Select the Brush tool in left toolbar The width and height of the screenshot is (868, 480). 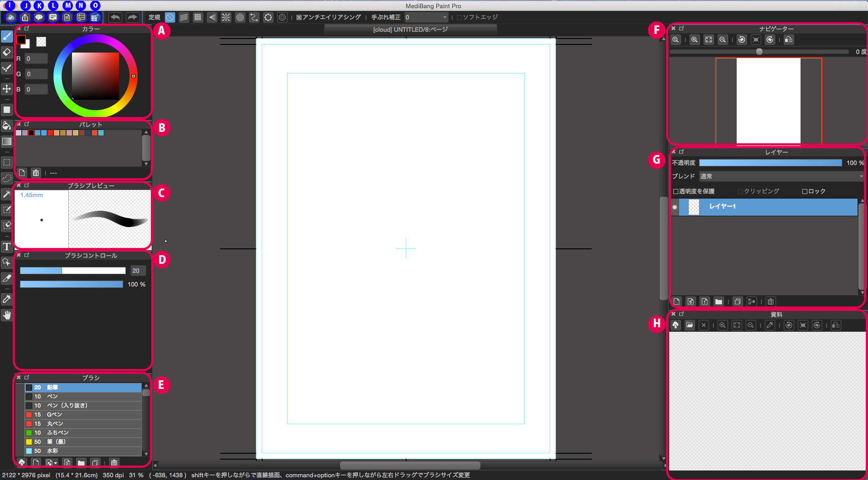7,36
